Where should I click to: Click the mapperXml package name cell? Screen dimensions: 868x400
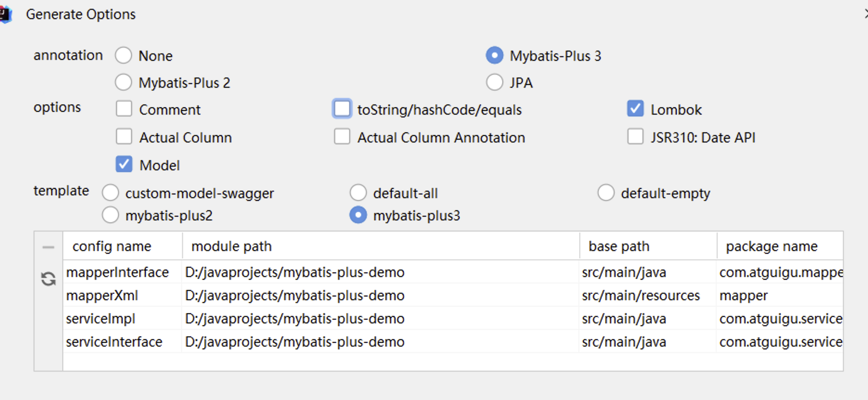779,295
